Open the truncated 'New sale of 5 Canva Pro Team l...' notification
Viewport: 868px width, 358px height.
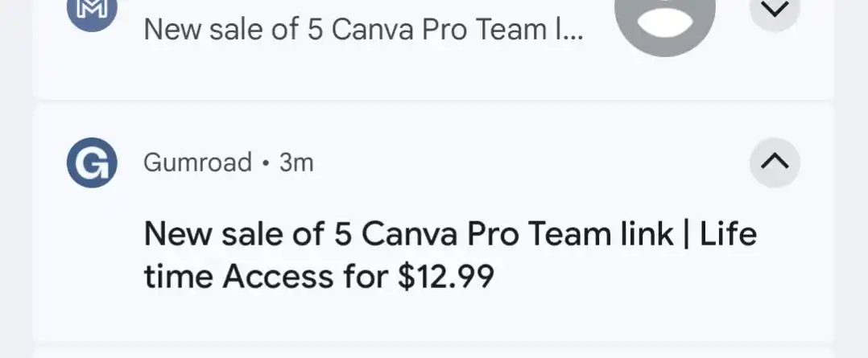(x=364, y=31)
